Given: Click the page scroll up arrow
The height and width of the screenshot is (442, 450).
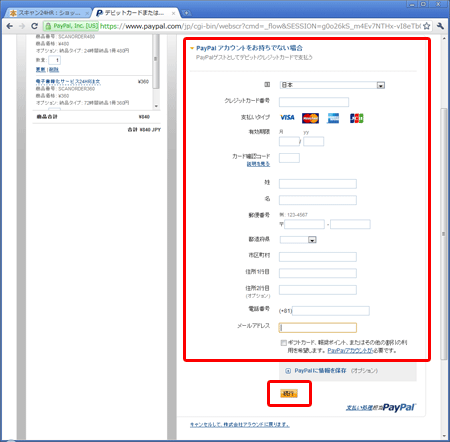Looking at the screenshot, I should (444, 39).
